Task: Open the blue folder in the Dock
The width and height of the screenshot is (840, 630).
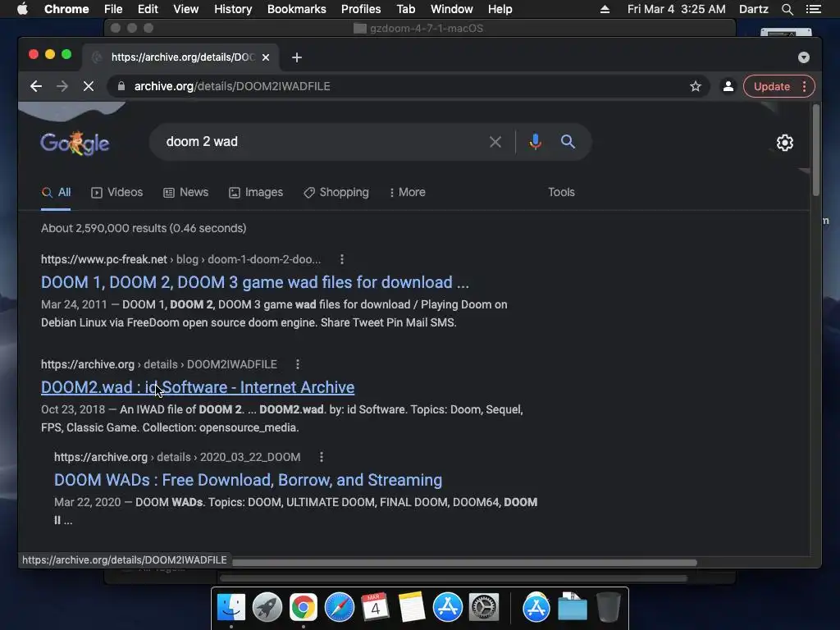Action: pos(572,608)
